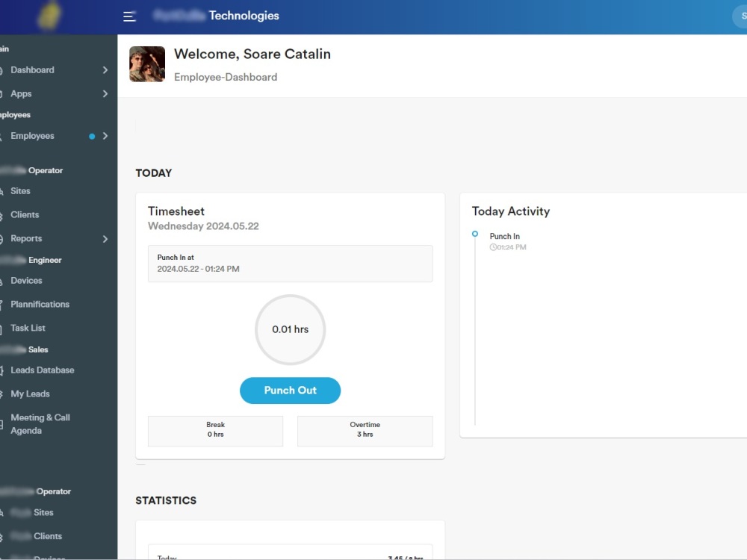Click the Punch In entry in Today Activity
Image resolution: width=747 pixels, height=560 pixels.
tap(504, 236)
